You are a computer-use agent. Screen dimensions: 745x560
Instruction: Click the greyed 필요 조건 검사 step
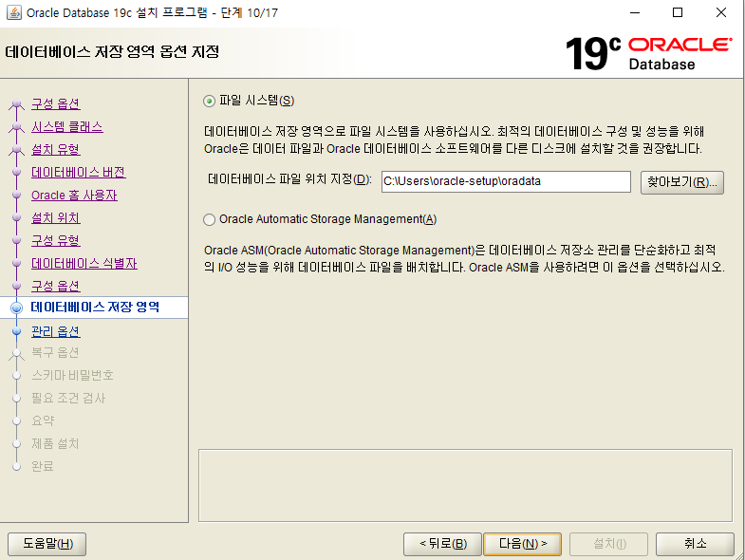68,398
